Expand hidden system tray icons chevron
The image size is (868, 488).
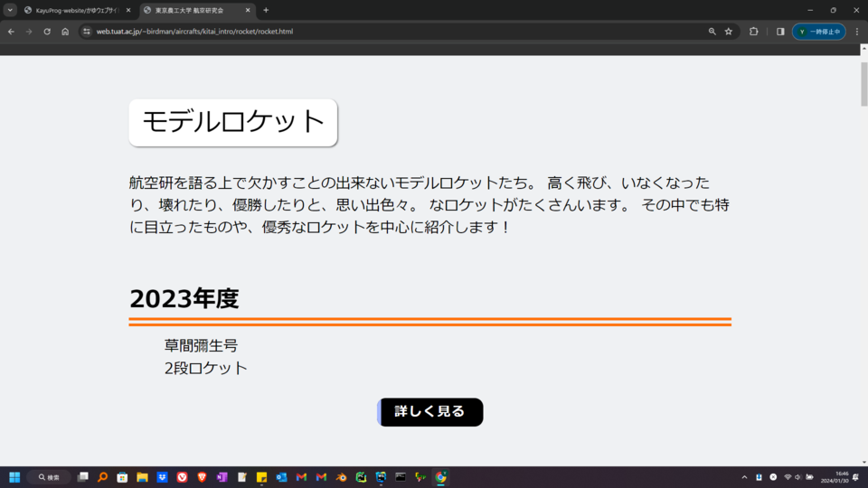pyautogui.click(x=744, y=477)
